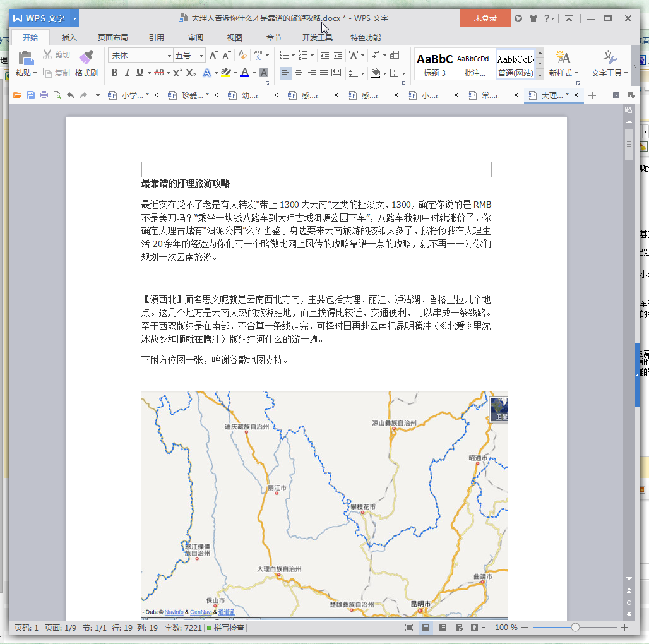
Task: Toggle spell check in status bar
Action: [x=225, y=628]
